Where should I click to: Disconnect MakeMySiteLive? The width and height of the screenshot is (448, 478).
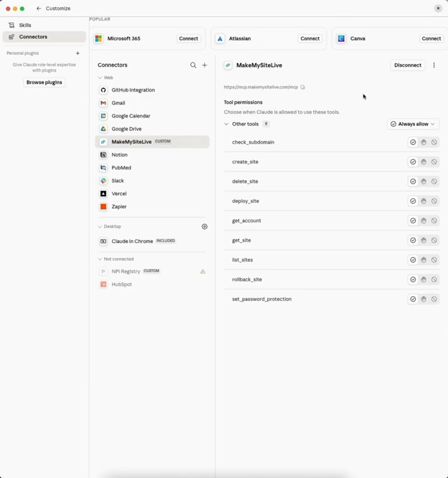point(408,65)
